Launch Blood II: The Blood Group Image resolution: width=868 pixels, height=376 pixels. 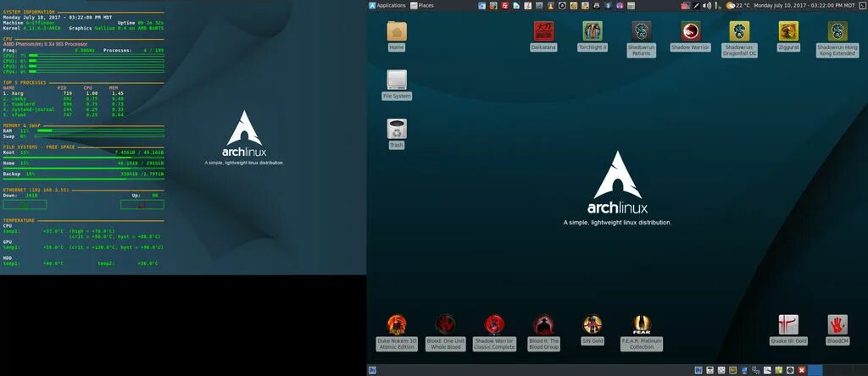tap(543, 325)
